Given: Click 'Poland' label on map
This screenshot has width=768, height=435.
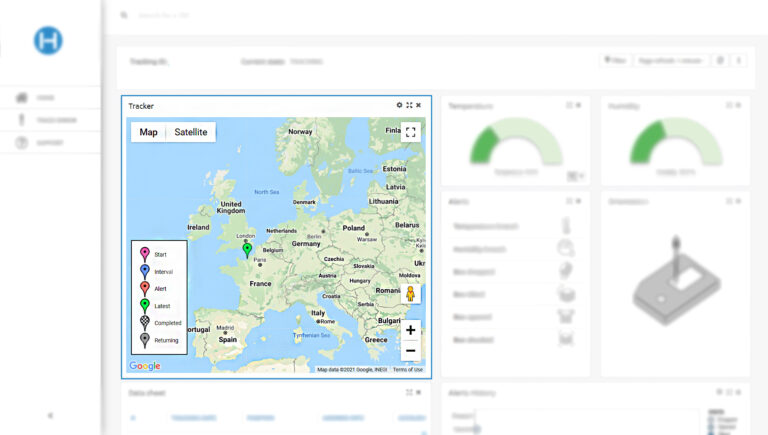Looking at the screenshot, I should tap(354, 228).
